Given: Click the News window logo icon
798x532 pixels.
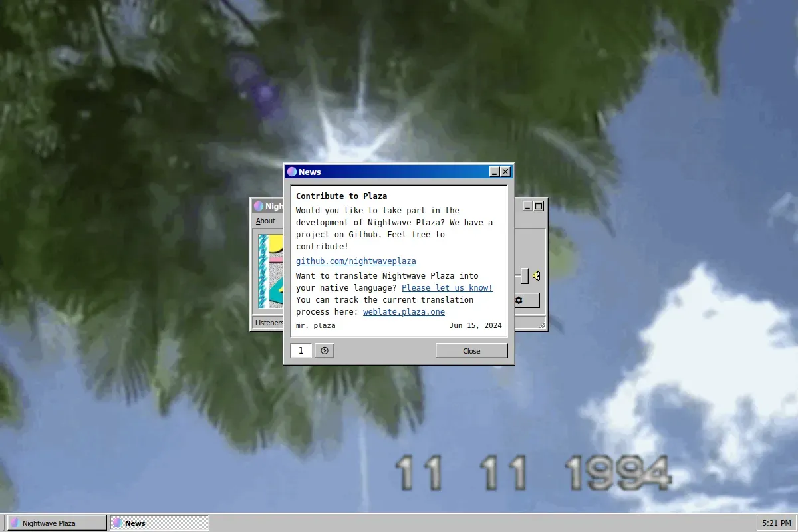Looking at the screenshot, I should tap(291, 172).
